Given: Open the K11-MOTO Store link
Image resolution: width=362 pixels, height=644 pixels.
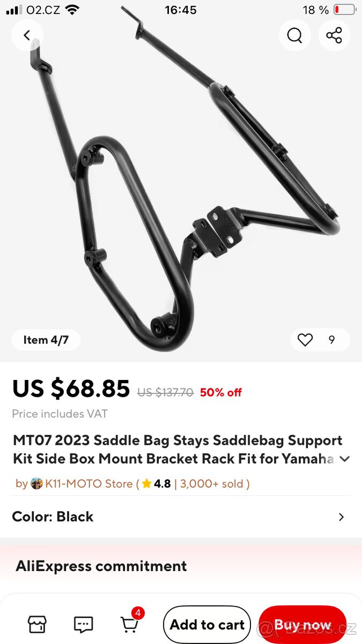Looking at the screenshot, I should pyautogui.click(x=88, y=484).
